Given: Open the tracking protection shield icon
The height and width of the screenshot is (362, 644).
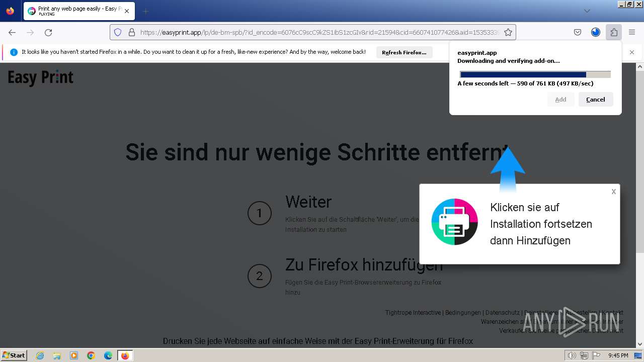Looking at the screenshot, I should click(118, 32).
